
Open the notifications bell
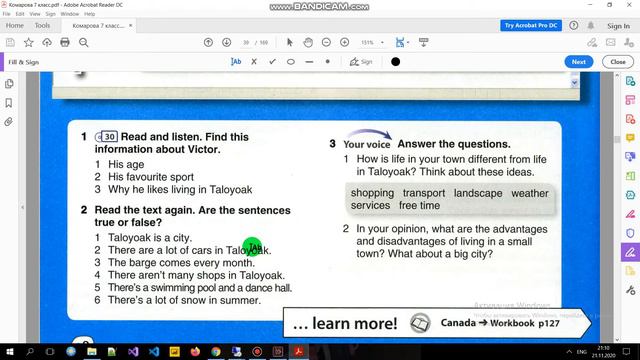point(591,25)
